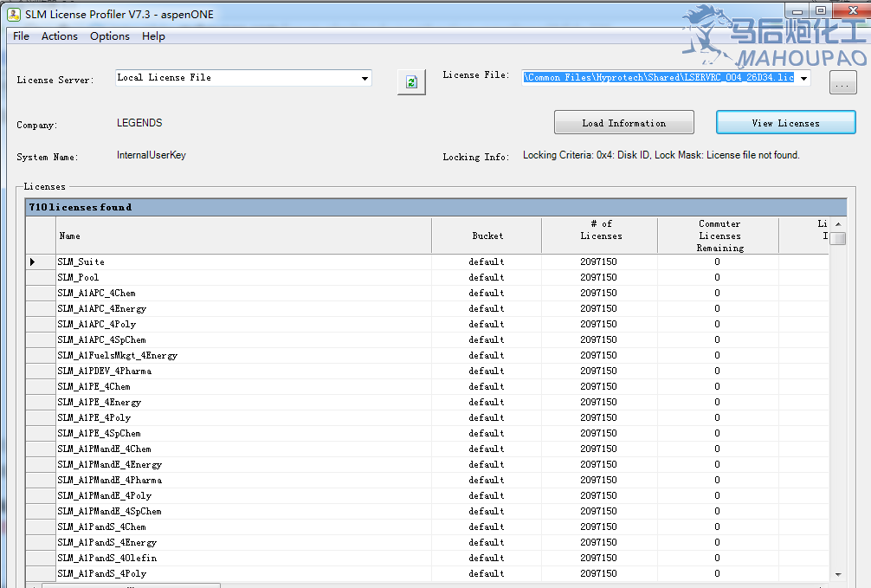Click the Bucket cell "default" for SLM_Pool
Image resolution: width=871 pixels, height=588 pixels.
tap(487, 277)
